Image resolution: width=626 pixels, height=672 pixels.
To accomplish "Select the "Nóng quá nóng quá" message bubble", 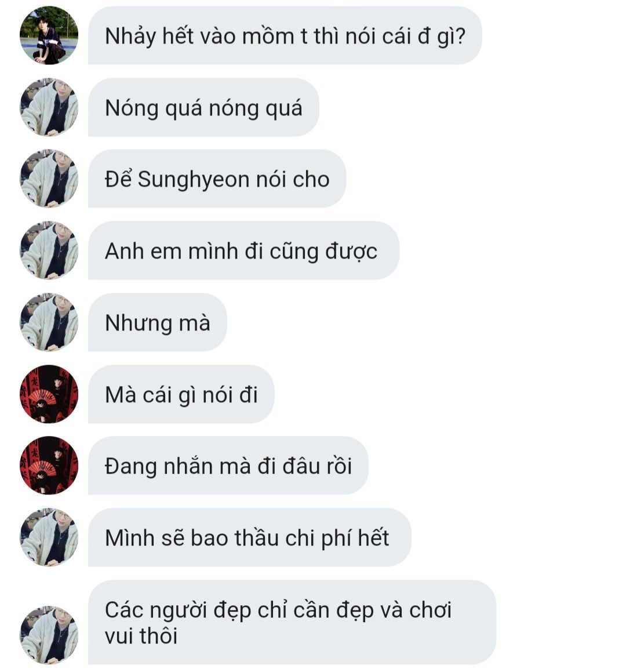I will pos(203,107).
